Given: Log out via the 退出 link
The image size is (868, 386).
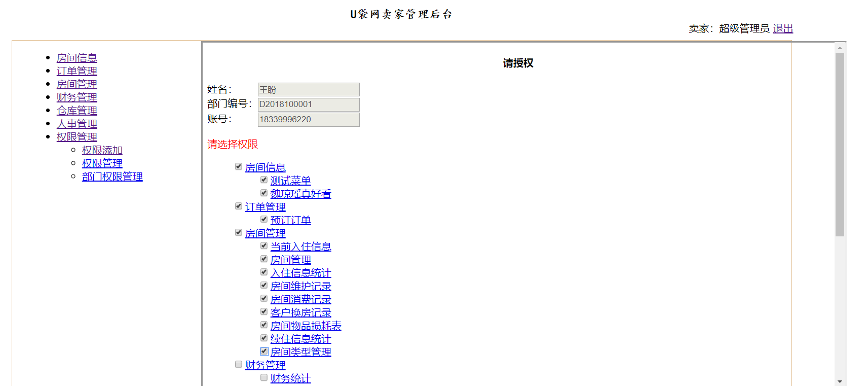Looking at the screenshot, I should [x=783, y=28].
